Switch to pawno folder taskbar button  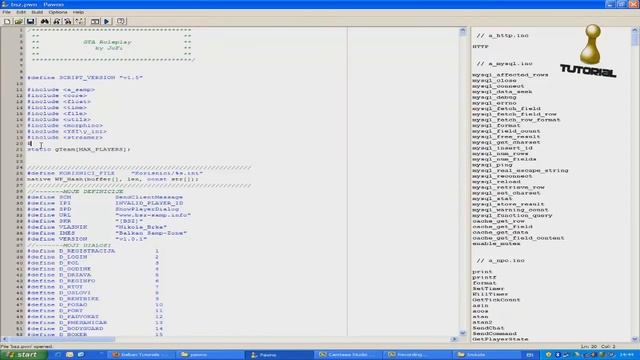pos(211,355)
